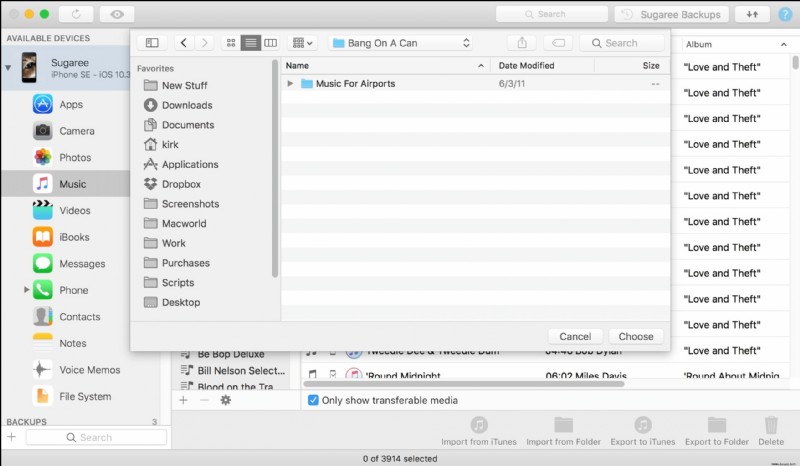Sort file list by Name column

[x=385, y=65]
